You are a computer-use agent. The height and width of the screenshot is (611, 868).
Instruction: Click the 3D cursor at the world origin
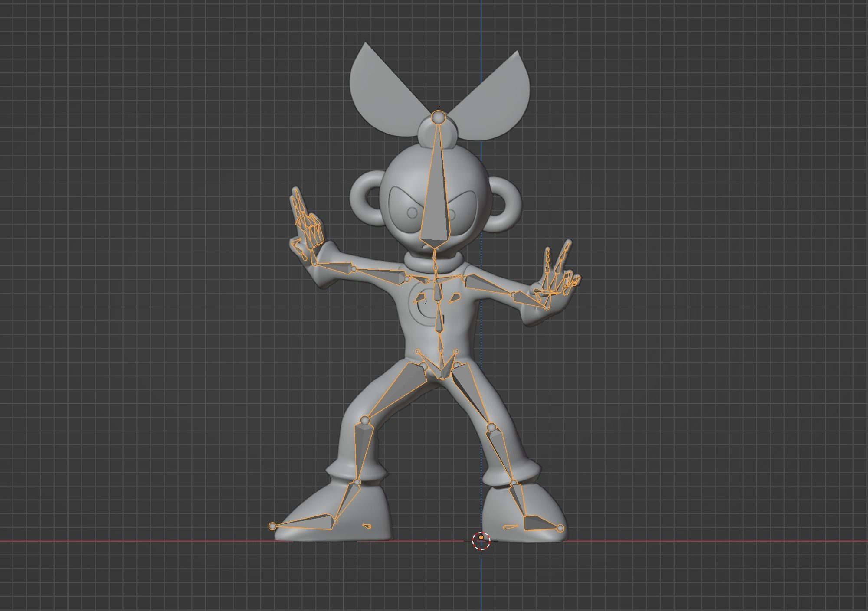click(481, 541)
